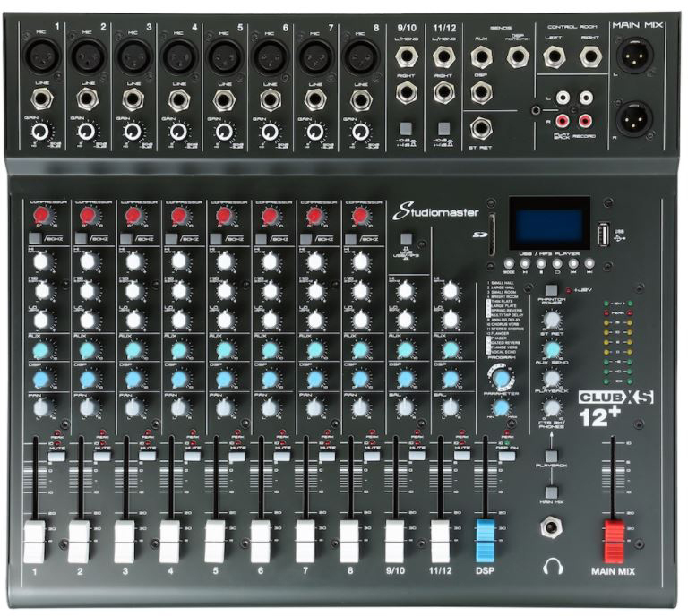Screen dimensions: 688x616
Task: Click the Studiomaster logo
Action: click(435, 211)
